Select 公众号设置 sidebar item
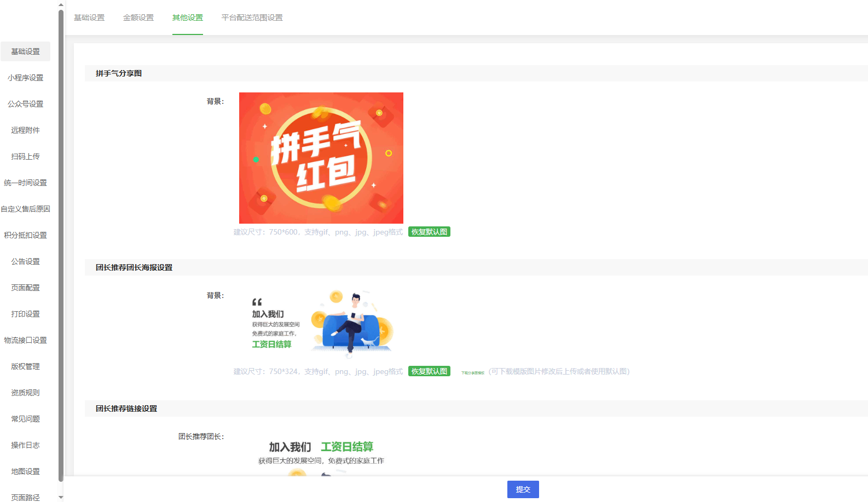Screen dimensions: 868x502 pyautogui.click(x=25, y=104)
